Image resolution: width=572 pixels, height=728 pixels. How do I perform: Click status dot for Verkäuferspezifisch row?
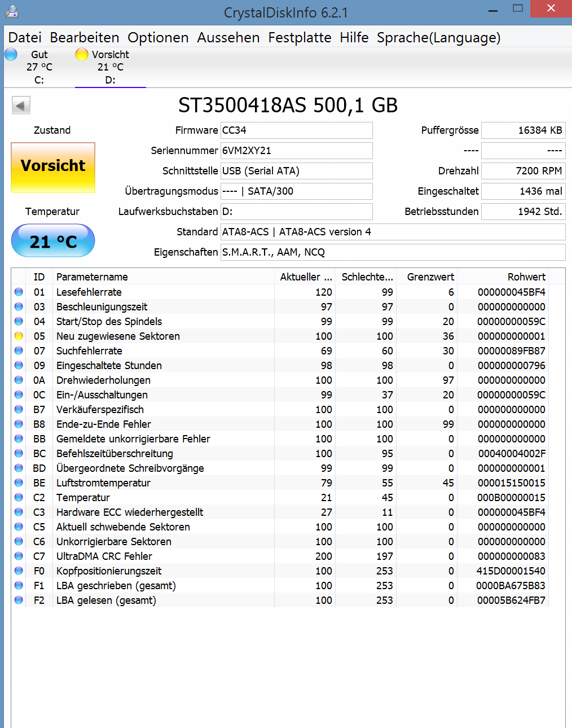(x=19, y=409)
